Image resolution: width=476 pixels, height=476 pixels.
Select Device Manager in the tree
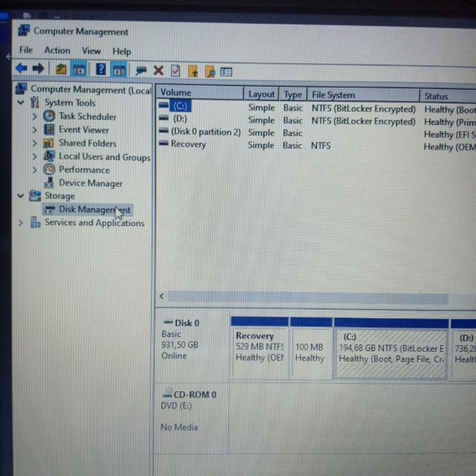point(90,183)
